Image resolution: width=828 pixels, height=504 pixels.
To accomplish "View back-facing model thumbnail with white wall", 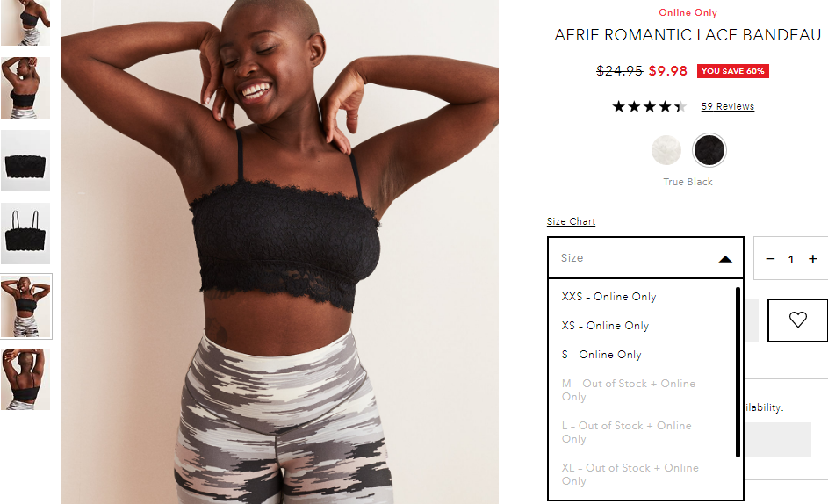I will [25, 88].
